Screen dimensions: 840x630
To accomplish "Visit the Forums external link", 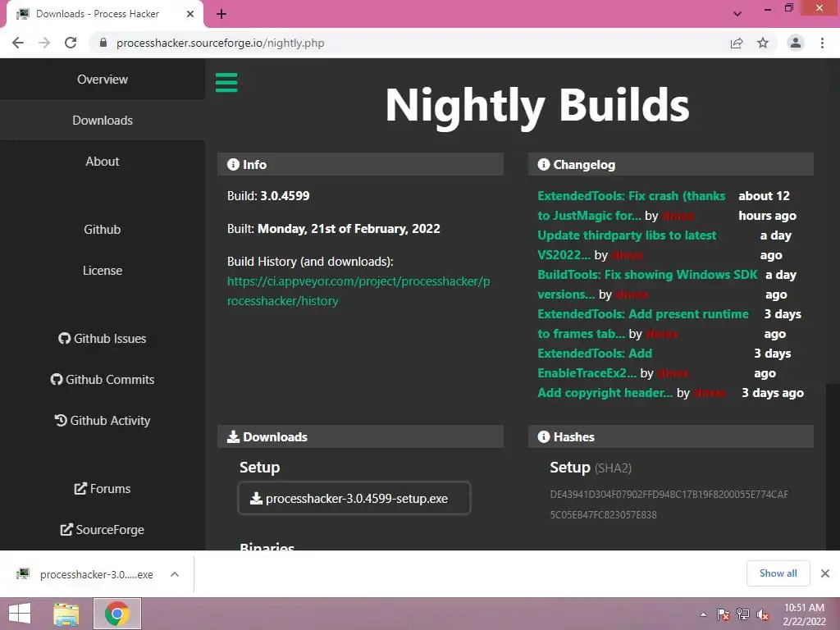I will coord(103,489).
